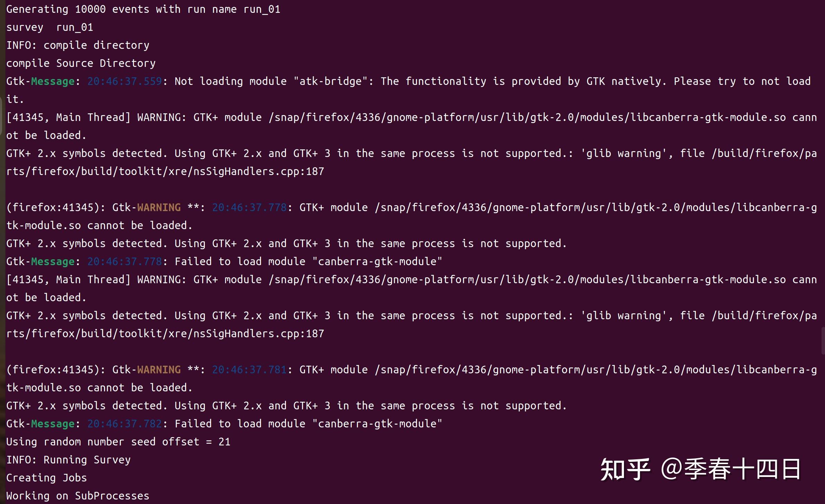This screenshot has height=504, width=825.
Task: Click the "Using random number seed offset" line
Action: [118, 442]
